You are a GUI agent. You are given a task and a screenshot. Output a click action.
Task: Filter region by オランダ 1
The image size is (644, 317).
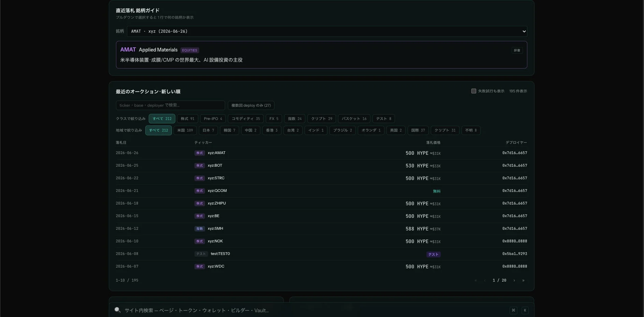[x=371, y=130]
